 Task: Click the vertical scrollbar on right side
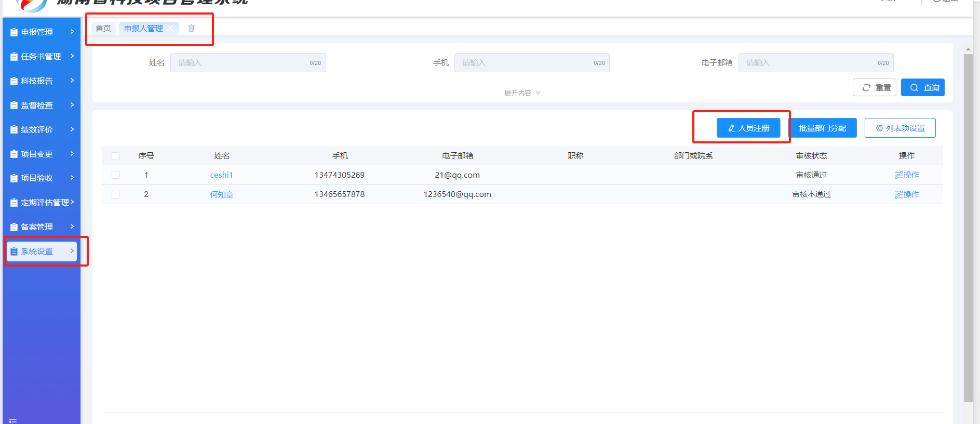968,229
